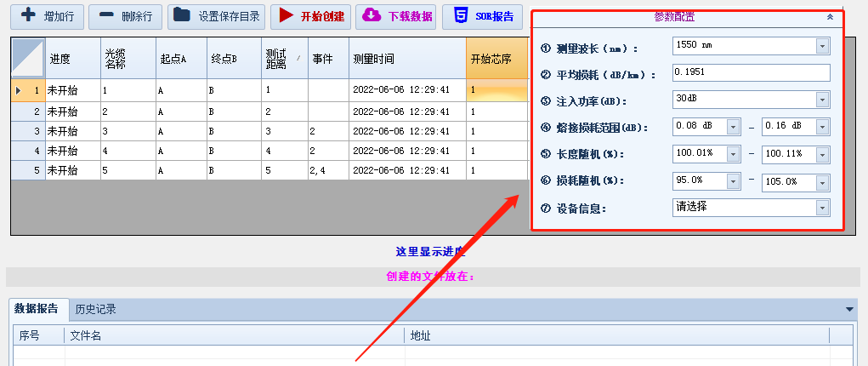This screenshot has height=366, width=868.
Task: Click the folder icon for 设置保存目录
Action: 182,15
